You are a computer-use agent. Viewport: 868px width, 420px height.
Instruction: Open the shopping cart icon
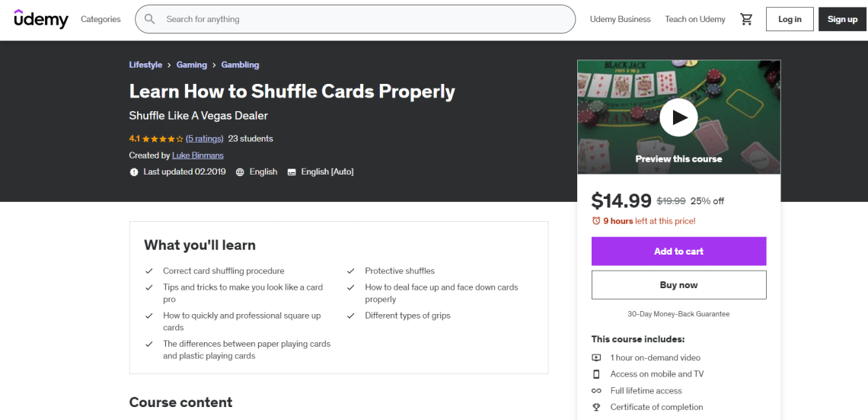746,19
